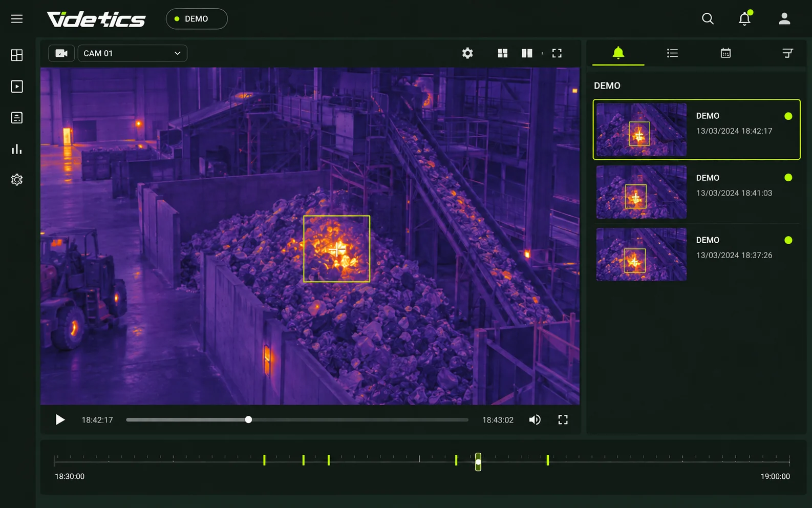Toggle status dot of 18:41:03 alert
The width and height of the screenshot is (812, 508).
[788, 178]
